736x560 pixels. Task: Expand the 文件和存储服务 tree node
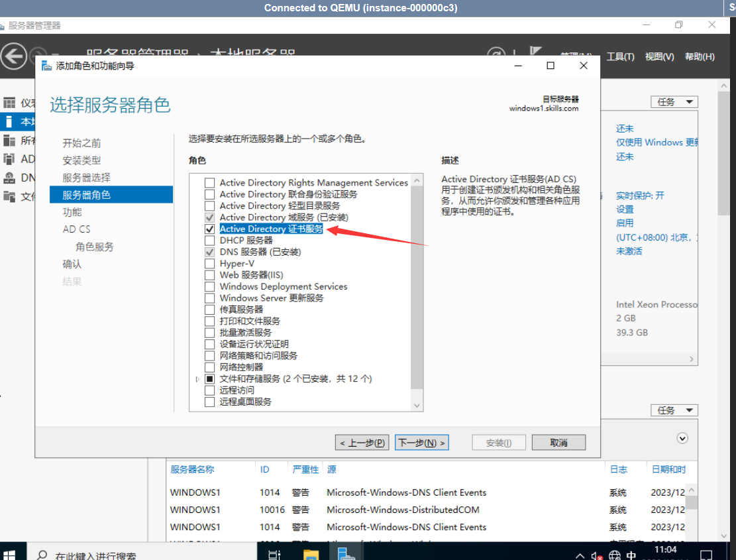197,379
